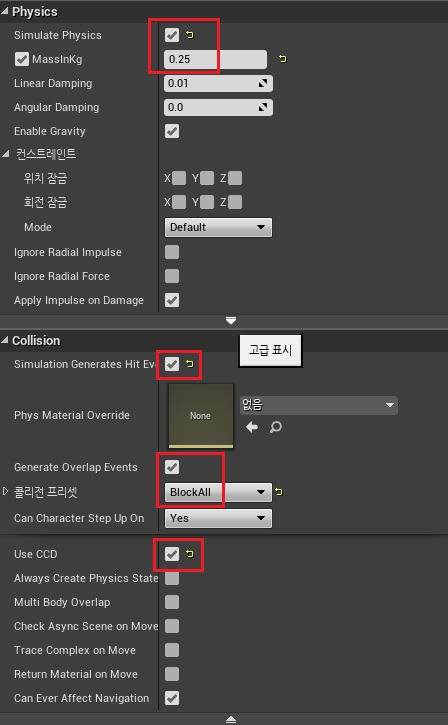Viewport: 448px width, 725px height.
Task: Toggle the Use CCD checkbox
Action: tap(172, 554)
